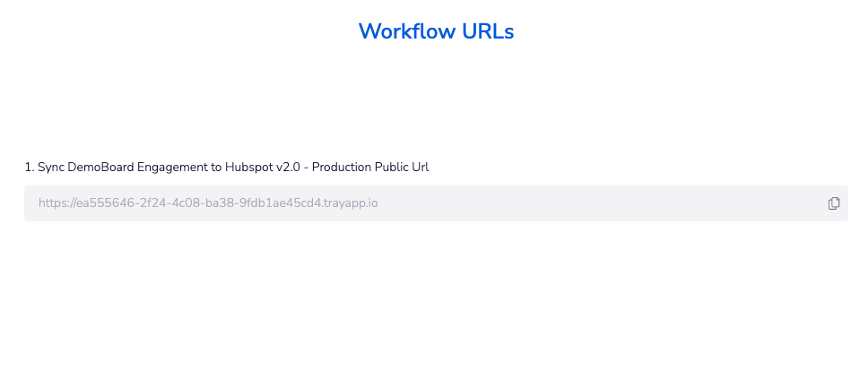Click the clipboard icon beside the trayapp URL
868x379 pixels.
point(834,203)
